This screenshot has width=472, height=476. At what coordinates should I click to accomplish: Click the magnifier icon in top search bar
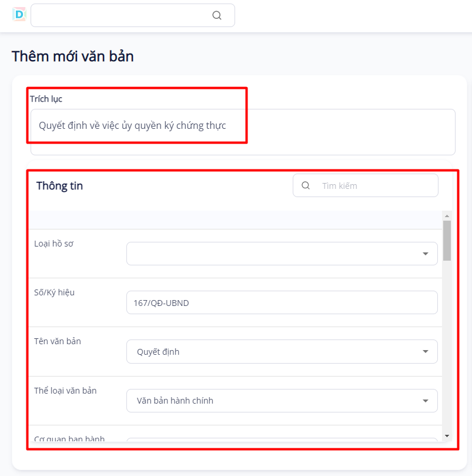217,16
